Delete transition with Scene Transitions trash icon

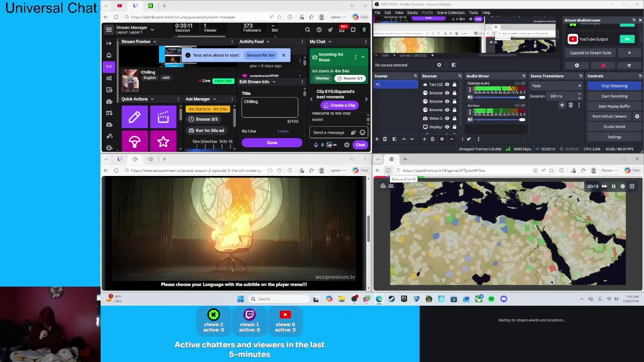click(571, 105)
